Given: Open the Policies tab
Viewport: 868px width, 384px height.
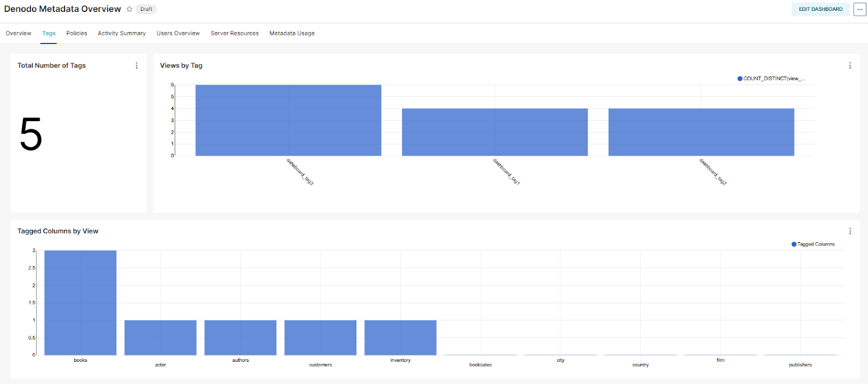Looking at the screenshot, I should tap(76, 33).
